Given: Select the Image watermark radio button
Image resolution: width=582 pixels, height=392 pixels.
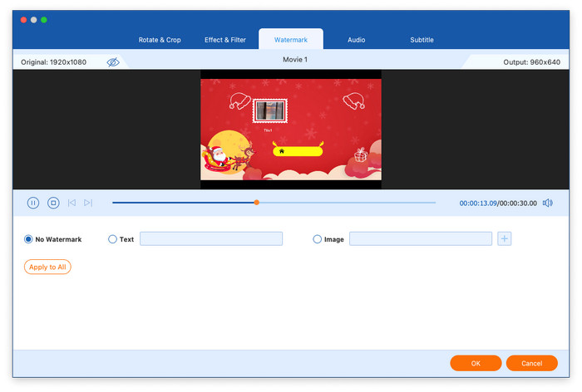Looking at the screenshot, I should coord(318,239).
